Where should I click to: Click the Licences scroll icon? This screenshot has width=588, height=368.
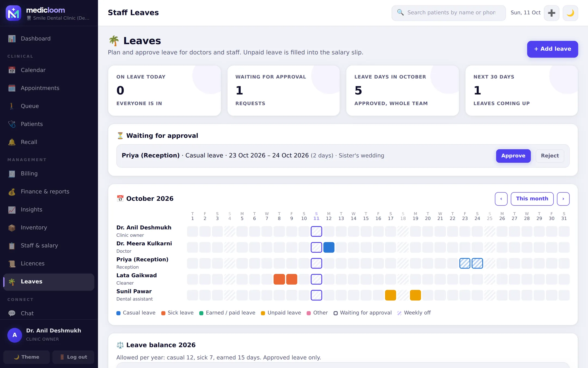(x=12, y=264)
